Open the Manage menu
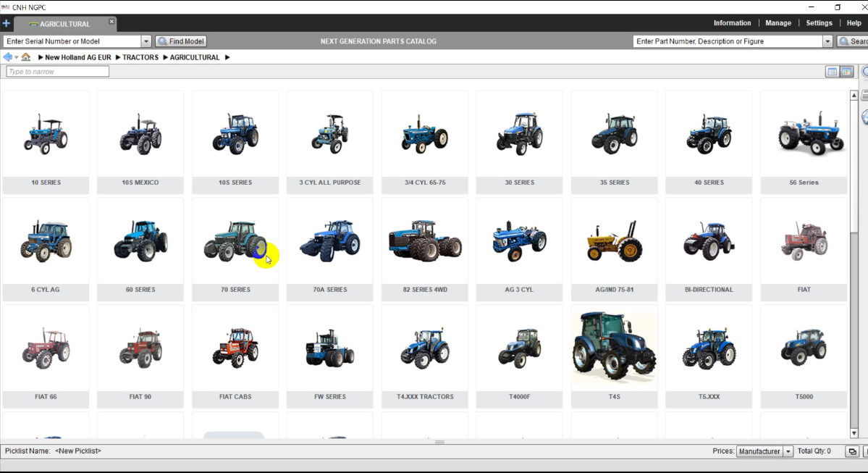 pyautogui.click(x=778, y=23)
